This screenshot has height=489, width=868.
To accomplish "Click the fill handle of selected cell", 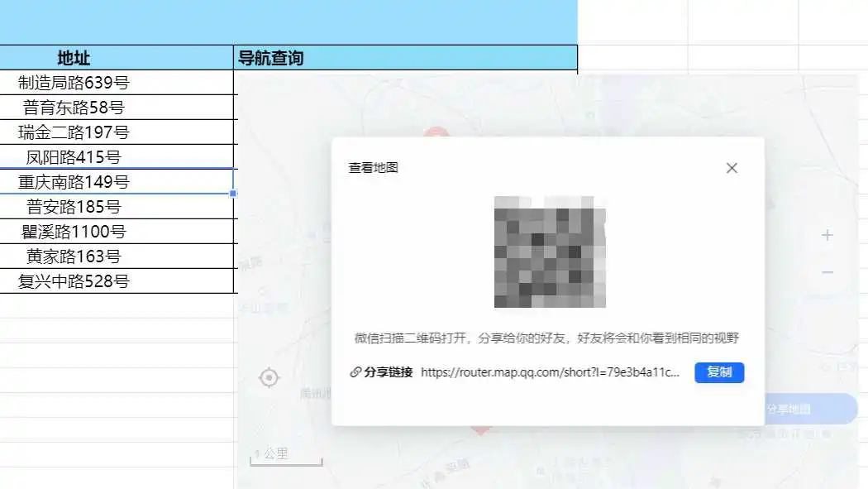I will pyautogui.click(x=233, y=194).
